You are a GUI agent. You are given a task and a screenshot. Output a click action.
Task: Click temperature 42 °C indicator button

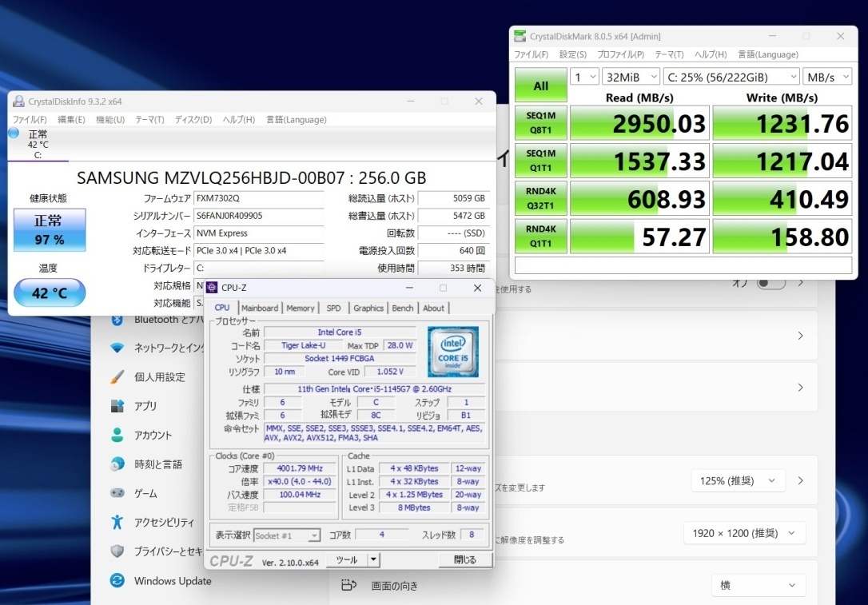[50, 293]
